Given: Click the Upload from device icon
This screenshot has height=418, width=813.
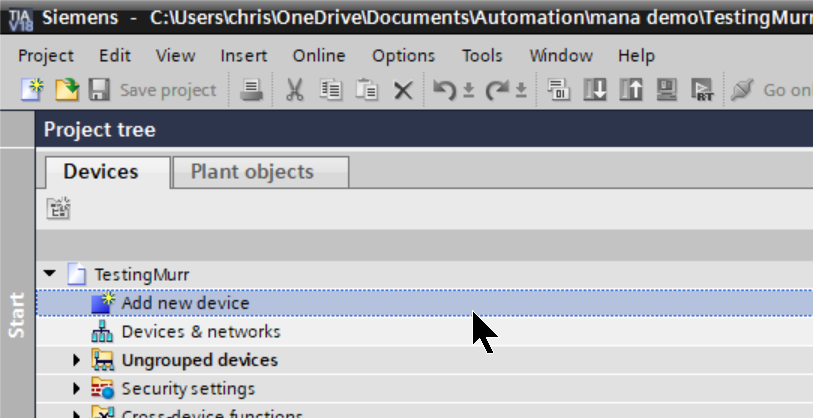Looking at the screenshot, I should click(630, 90).
